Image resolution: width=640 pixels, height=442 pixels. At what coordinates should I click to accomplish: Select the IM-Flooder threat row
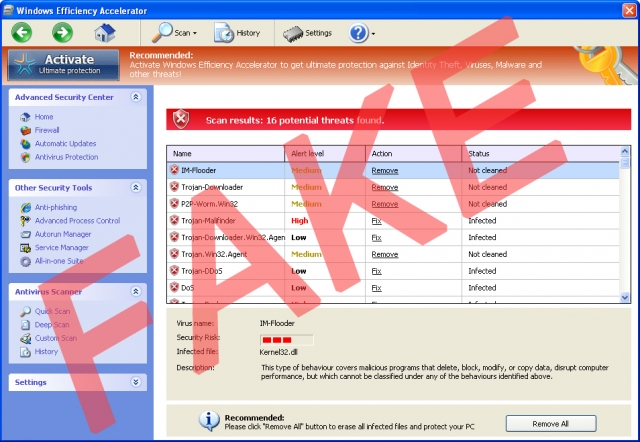[393, 170]
